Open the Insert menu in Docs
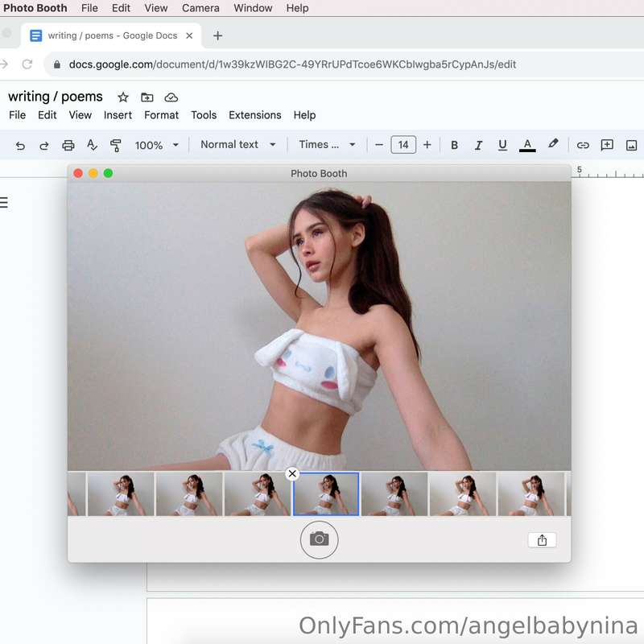This screenshot has width=644, height=644. pos(118,115)
